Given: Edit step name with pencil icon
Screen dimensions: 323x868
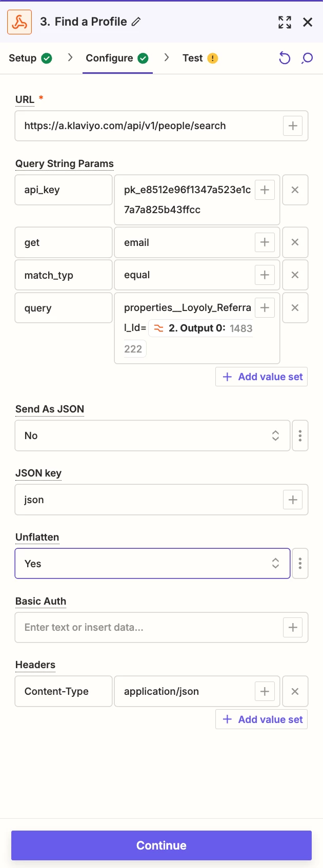Looking at the screenshot, I should coord(136,22).
